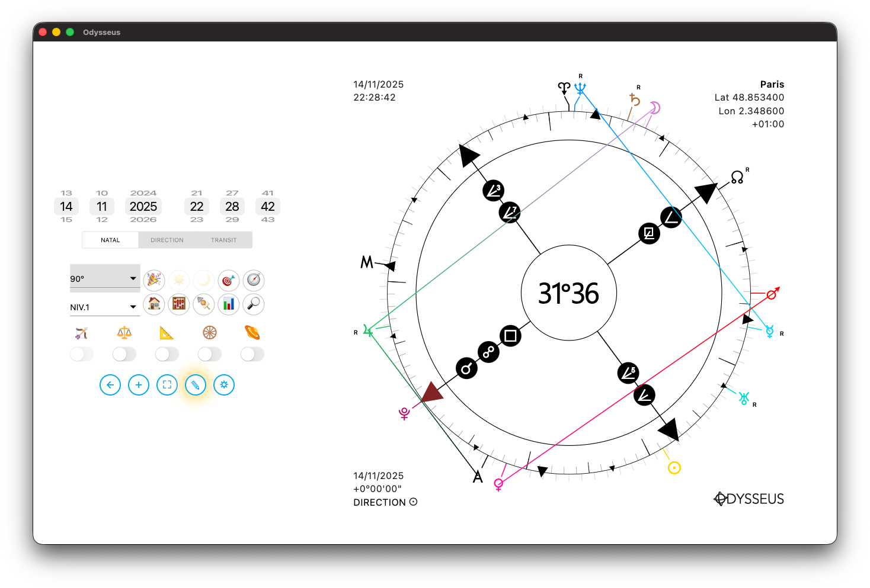Click the bar chart icon
870x588 pixels.
pyautogui.click(x=228, y=304)
